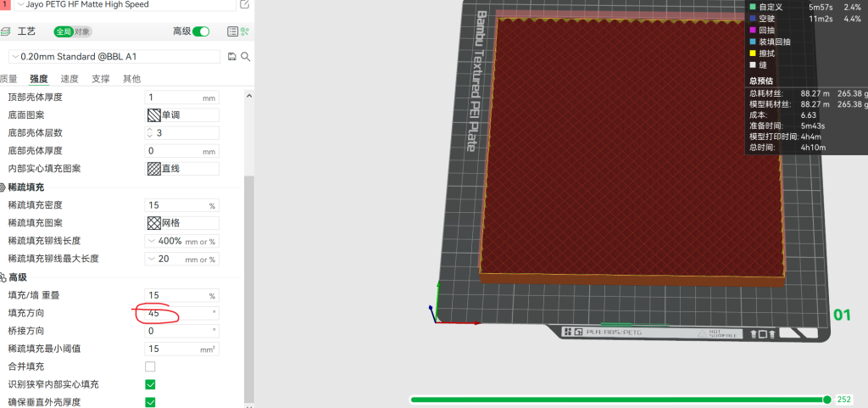Click the 填充/墙 重叠 value field
The width and height of the screenshot is (868, 408).
coord(181,295)
